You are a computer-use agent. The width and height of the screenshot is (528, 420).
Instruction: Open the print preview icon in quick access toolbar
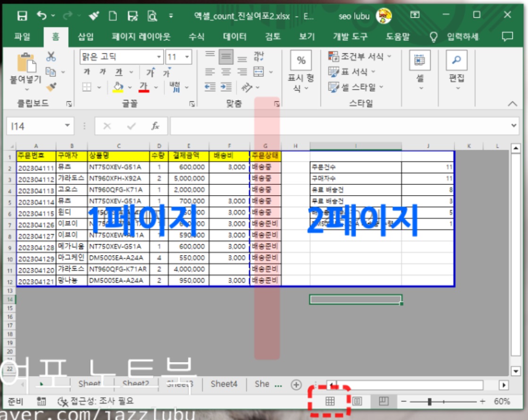[152, 16]
